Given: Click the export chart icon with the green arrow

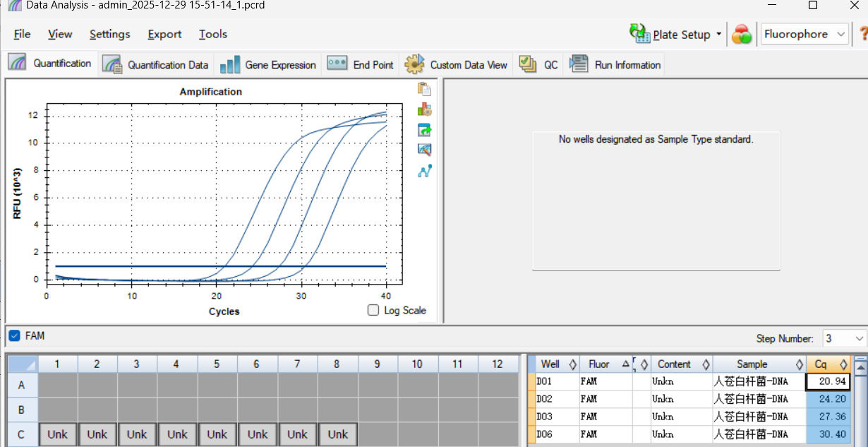Looking at the screenshot, I should coord(424,130).
